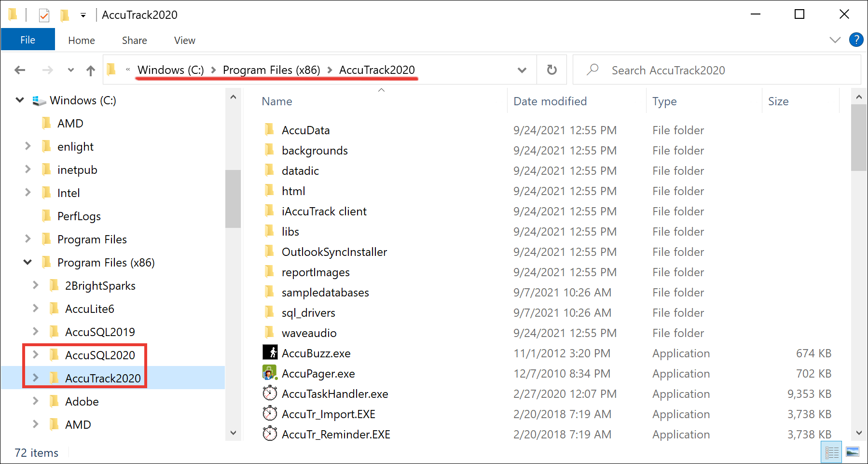868x464 pixels.
Task: Select the Windows (C:) drive icon in tree
Action: [39, 100]
